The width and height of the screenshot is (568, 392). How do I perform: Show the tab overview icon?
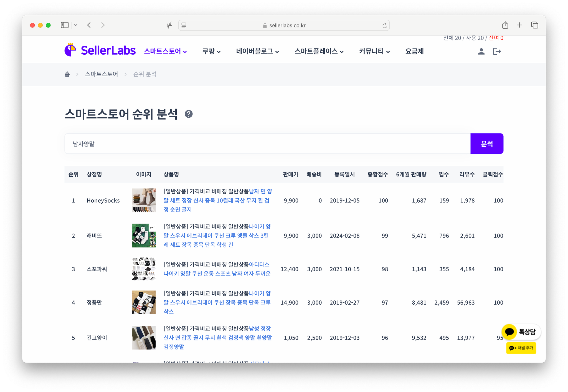(534, 25)
